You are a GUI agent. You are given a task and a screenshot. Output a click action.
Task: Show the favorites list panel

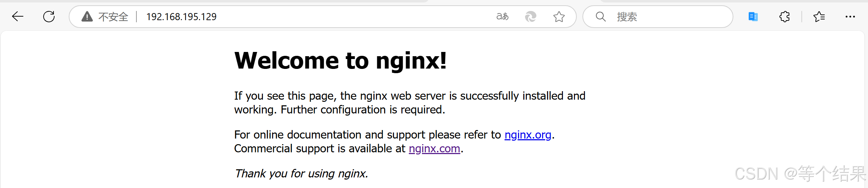819,17
